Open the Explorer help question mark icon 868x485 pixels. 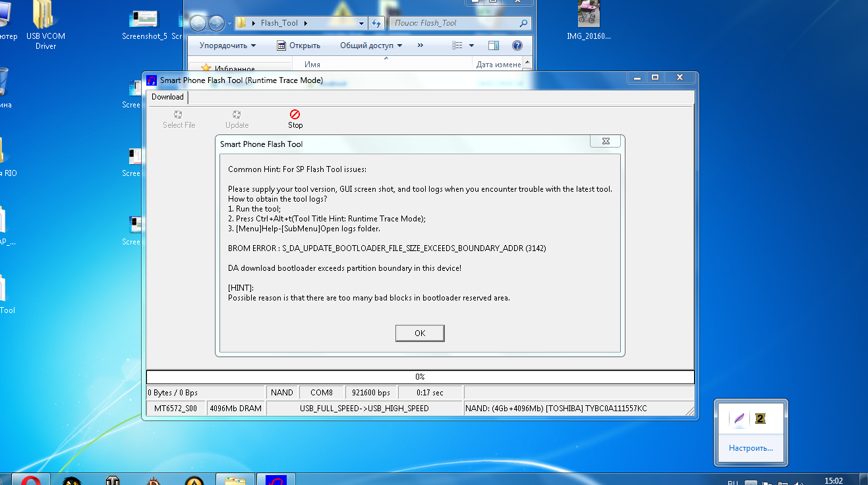[x=517, y=45]
